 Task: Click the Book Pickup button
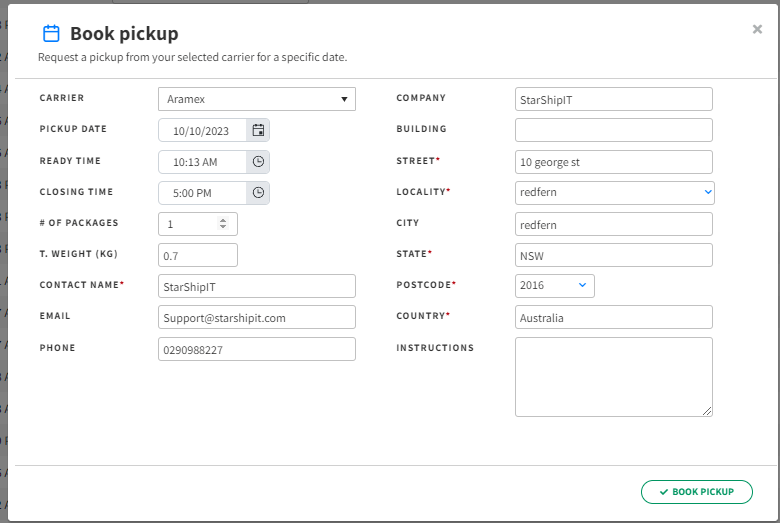pyautogui.click(x=696, y=492)
